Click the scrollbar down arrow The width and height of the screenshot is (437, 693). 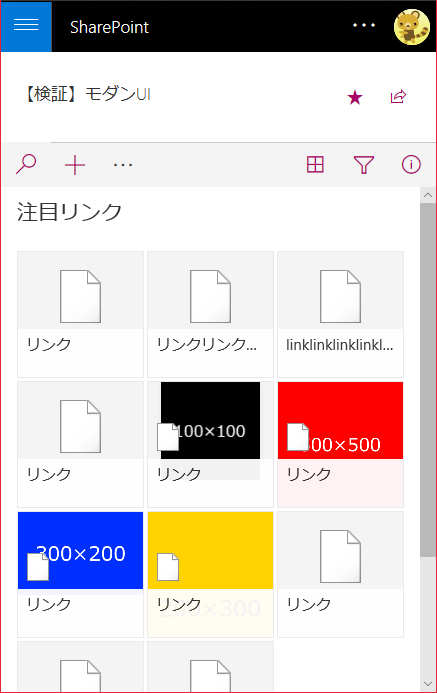tap(427, 684)
